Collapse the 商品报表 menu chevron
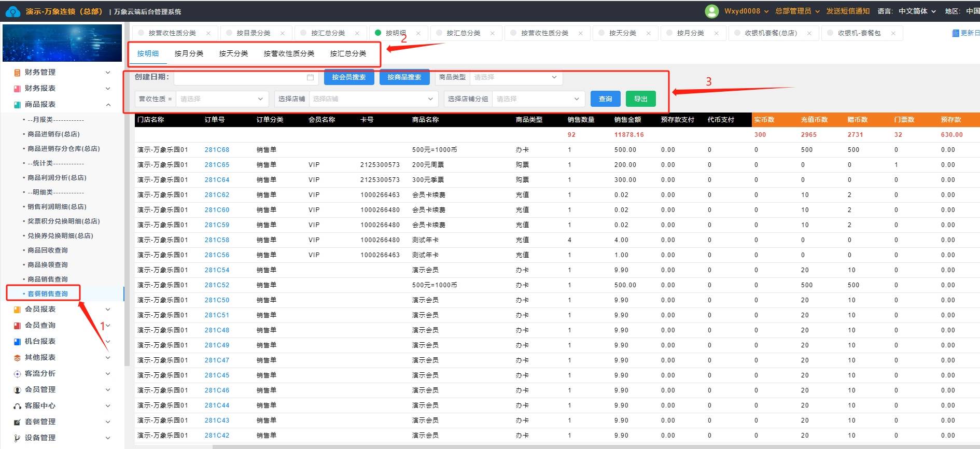The width and height of the screenshot is (980, 449). click(x=108, y=105)
